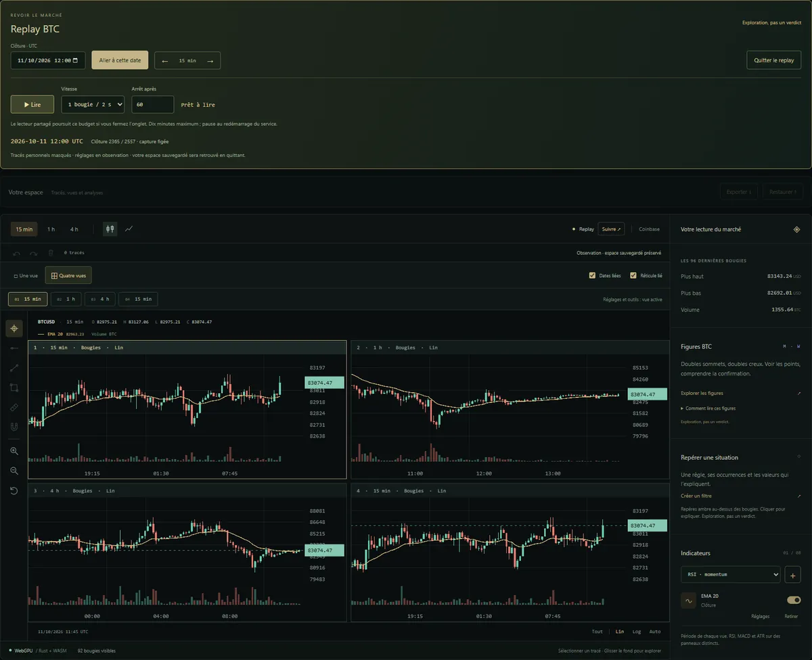Viewport: 812px width, 660px height.
Task: Set scale to Log
Action: click(x=637, y=632)
